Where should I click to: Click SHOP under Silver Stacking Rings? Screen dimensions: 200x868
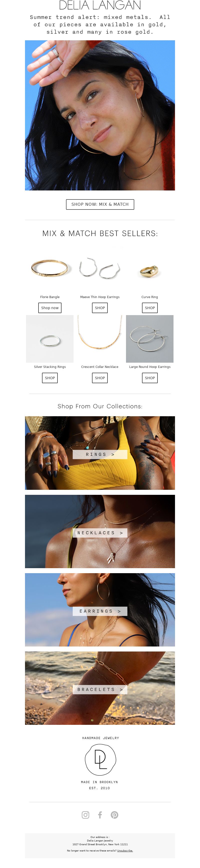point(50,378)
